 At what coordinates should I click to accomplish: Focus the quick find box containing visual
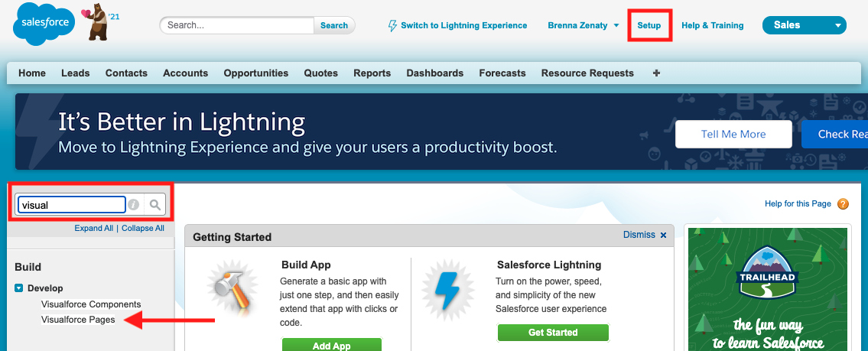[x=72, y=205]
